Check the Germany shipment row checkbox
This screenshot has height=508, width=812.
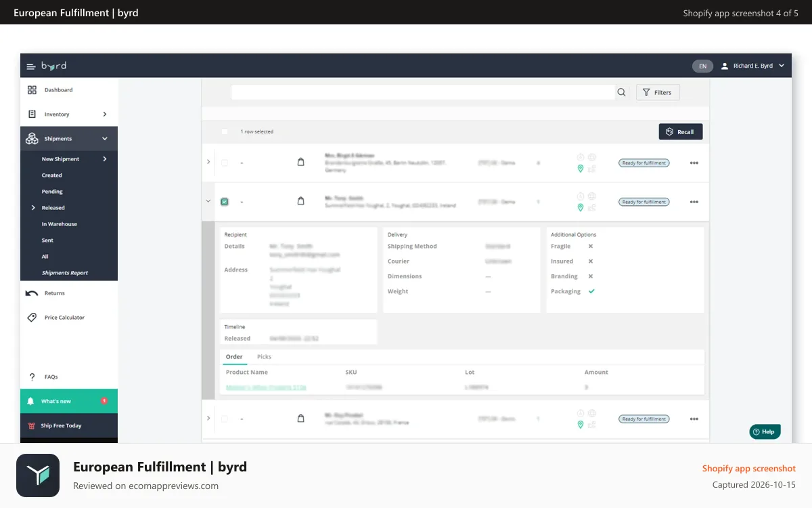tap(225, 163)
